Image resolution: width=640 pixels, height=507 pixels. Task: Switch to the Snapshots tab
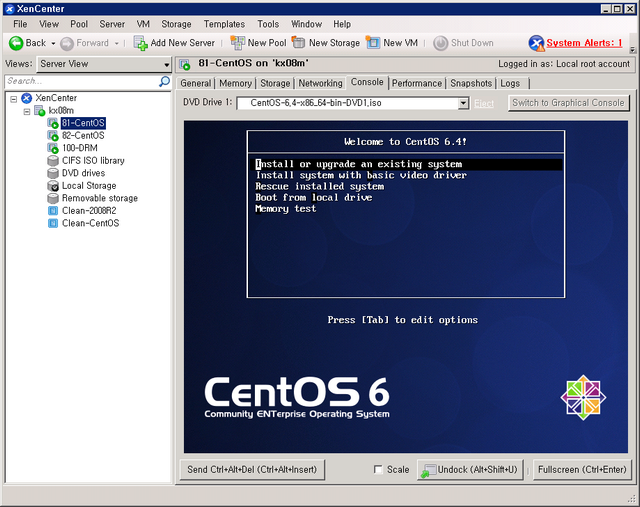[471, 83]
